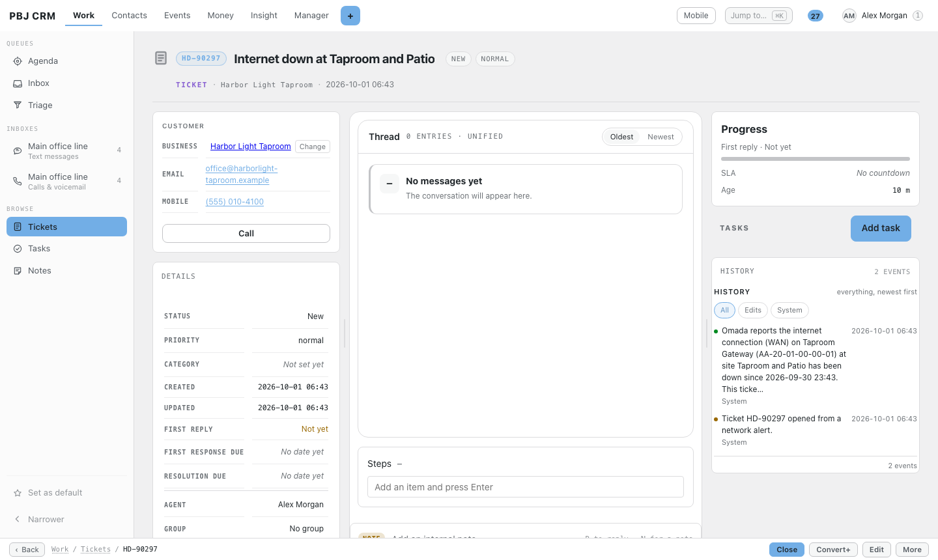Screen dimensions: 938x560
Task: Click the AM user avatar
Action: pos(849,16)
